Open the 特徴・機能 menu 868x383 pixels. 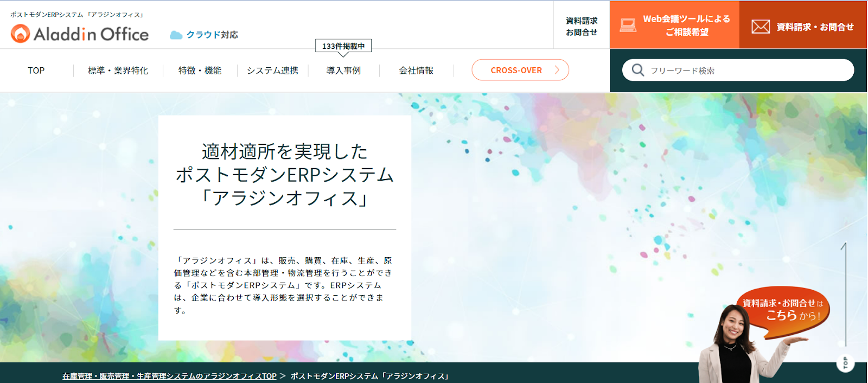click(x=200, y=71)
